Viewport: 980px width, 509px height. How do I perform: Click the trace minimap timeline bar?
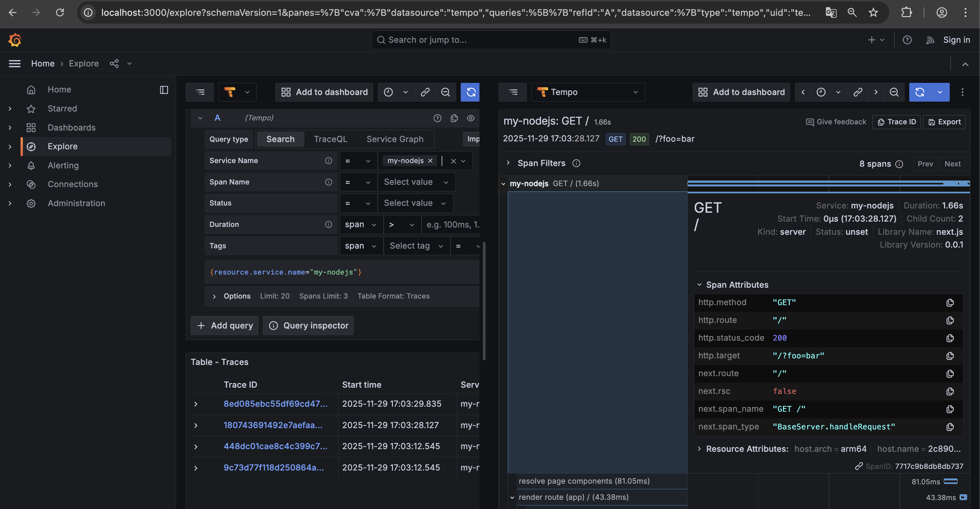828,183
